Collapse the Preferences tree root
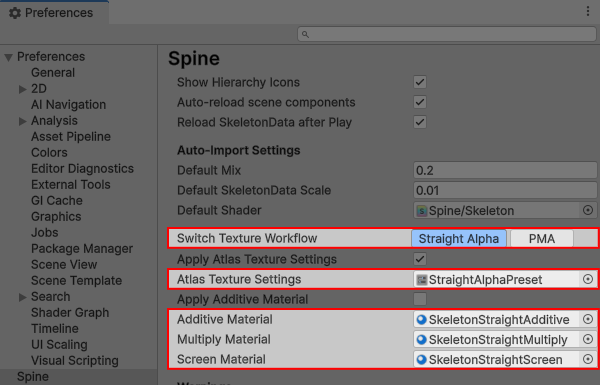Viewport: 600px width, 385px height. pyautogui.click(x=8, y=57)
